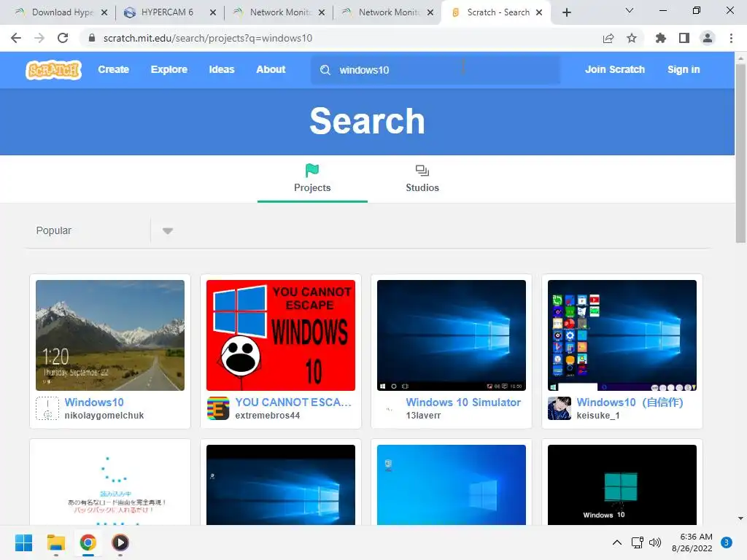Click nikolaygomelchuk's avatar icon

[x=47, y=408]
